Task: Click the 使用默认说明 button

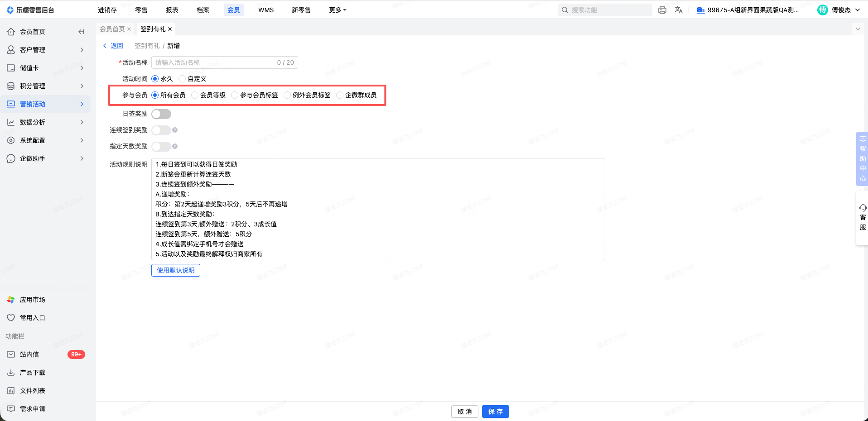Action: pyautogui.click(x=176, y=270)
